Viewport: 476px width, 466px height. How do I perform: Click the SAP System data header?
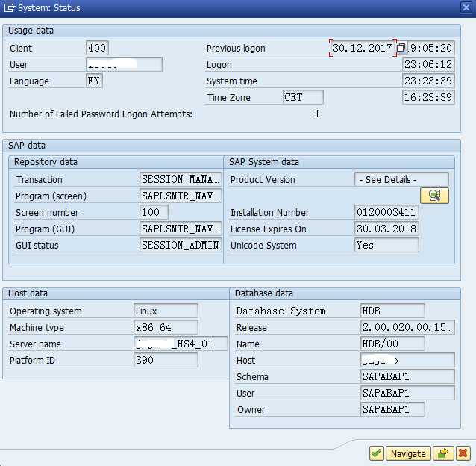click(339, 162)
